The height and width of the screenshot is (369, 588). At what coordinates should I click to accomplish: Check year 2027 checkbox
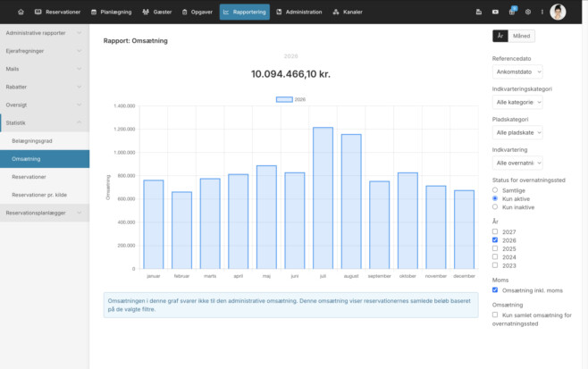[x=495, y=231]
